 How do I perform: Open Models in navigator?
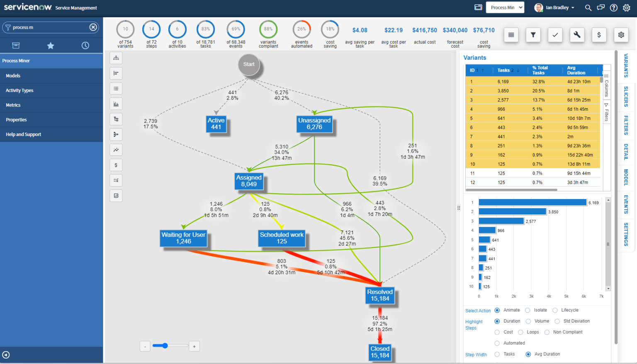click(x=51, y=75)
